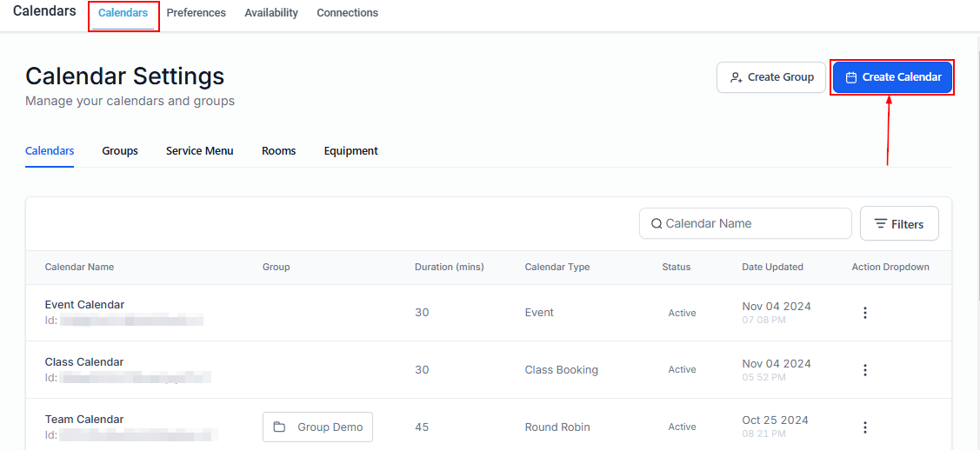Click the calendar icon in Create Calendar
The image size is (980, 450).
(x=851, y=77)
